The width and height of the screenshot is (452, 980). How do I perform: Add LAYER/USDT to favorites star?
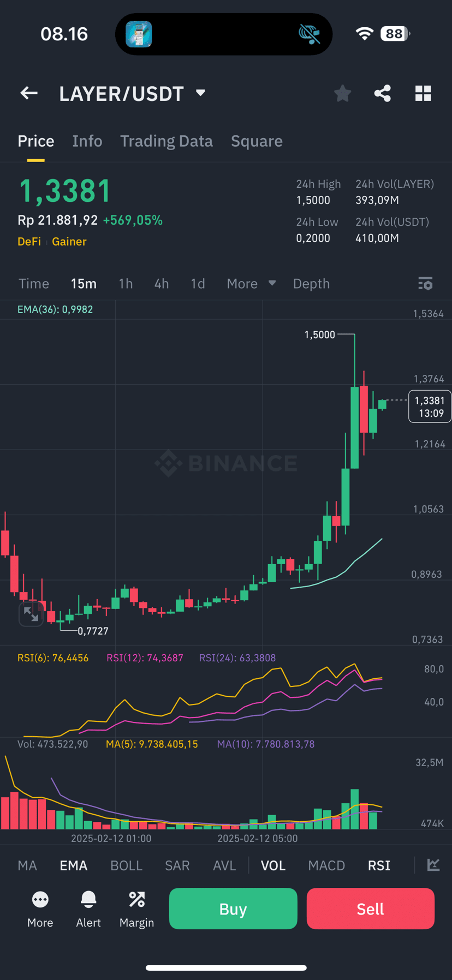(x=343, y=93)
